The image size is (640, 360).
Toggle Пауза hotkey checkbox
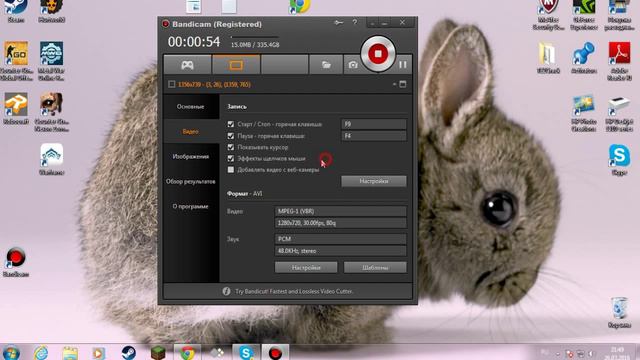[231, 136]
